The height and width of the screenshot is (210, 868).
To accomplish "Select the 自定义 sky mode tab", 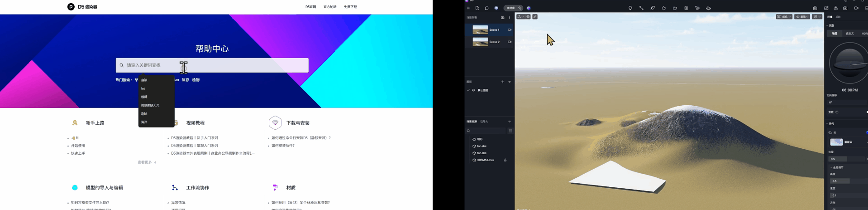I will (x=850, y=34).
